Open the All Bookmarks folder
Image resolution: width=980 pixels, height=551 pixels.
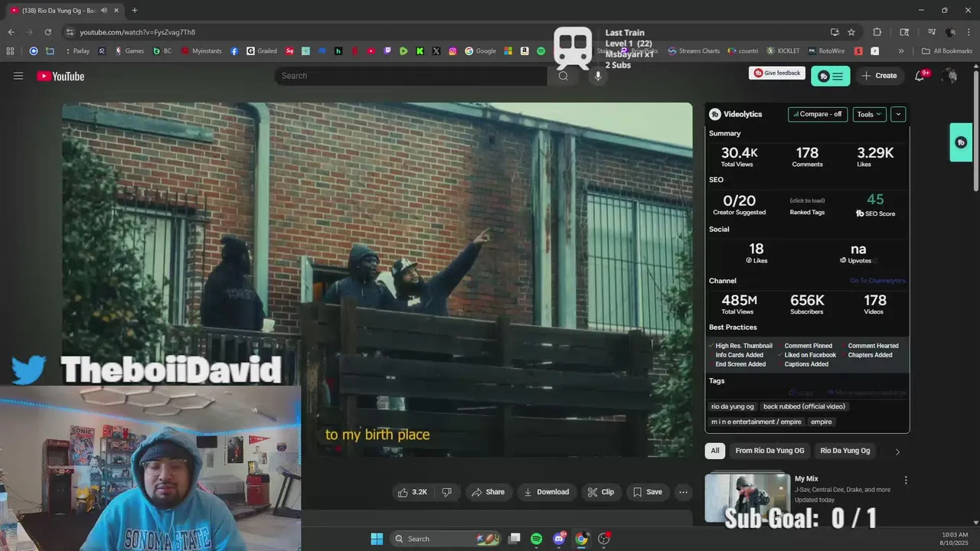coord(947,51)
